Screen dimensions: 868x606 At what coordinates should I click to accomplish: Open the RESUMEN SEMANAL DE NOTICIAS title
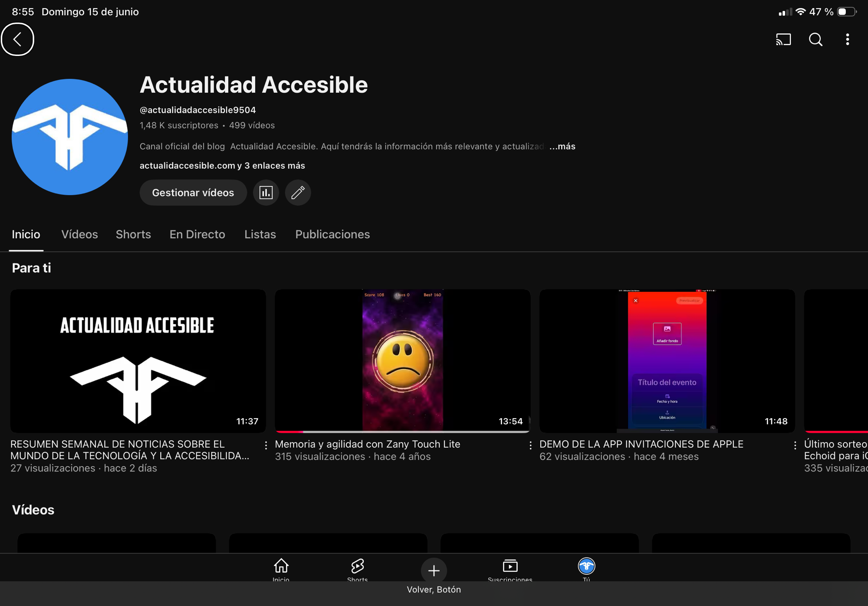130,450
